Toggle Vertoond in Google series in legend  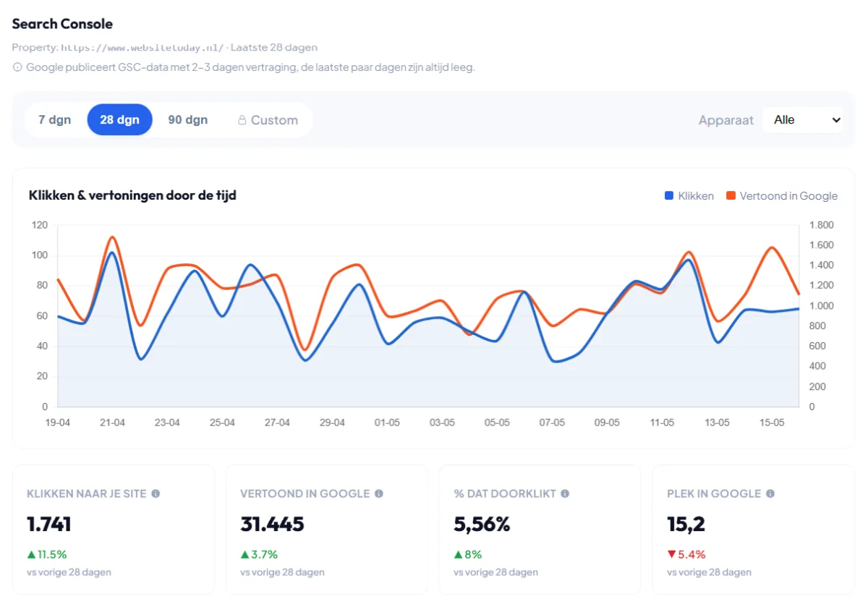click(x=782, y=196)
